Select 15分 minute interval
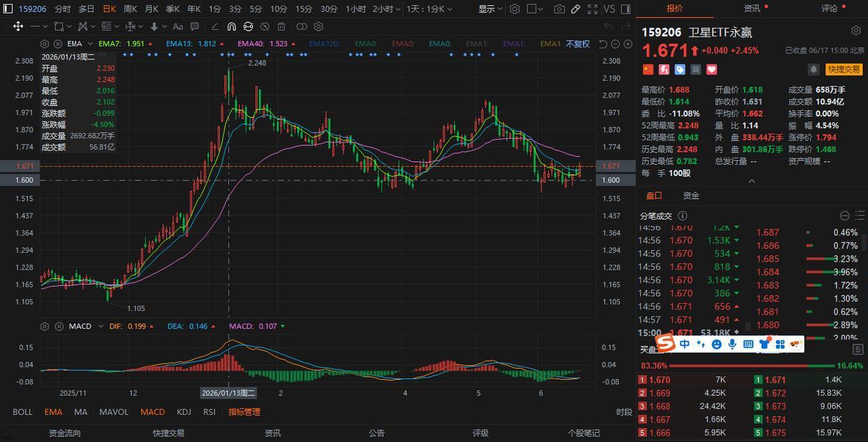The width and height of the screenshot is (868, 442). pos(304,9)
